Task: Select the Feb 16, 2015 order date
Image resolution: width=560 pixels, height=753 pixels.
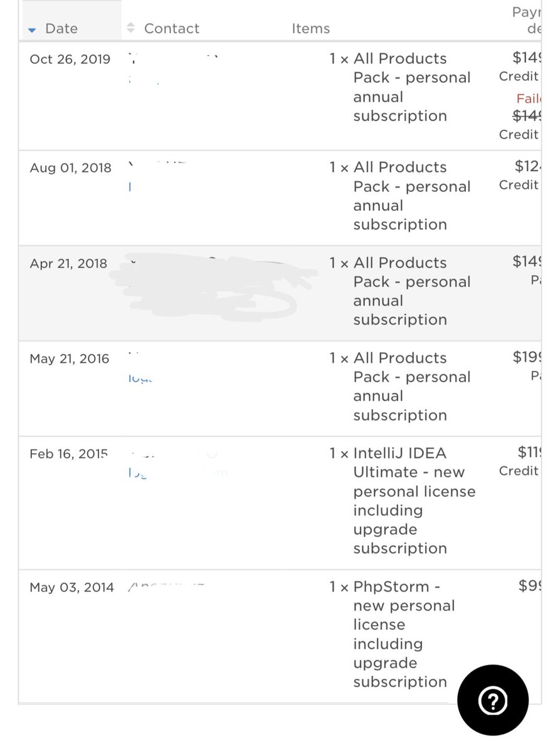Action: coord(68,454)
